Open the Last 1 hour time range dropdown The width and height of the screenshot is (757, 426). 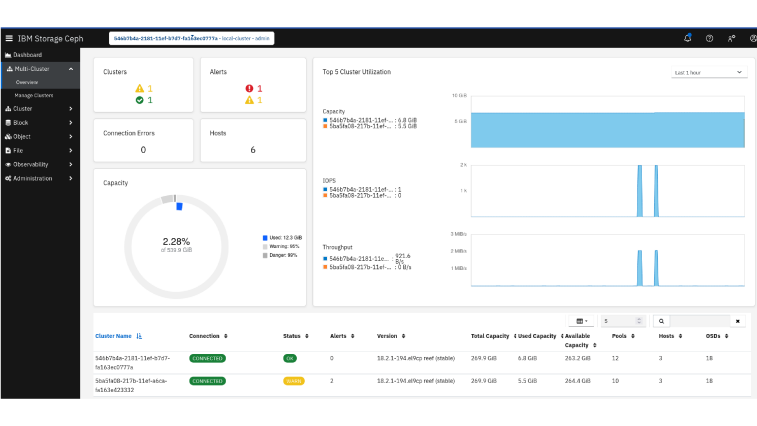tap(709, 72)
